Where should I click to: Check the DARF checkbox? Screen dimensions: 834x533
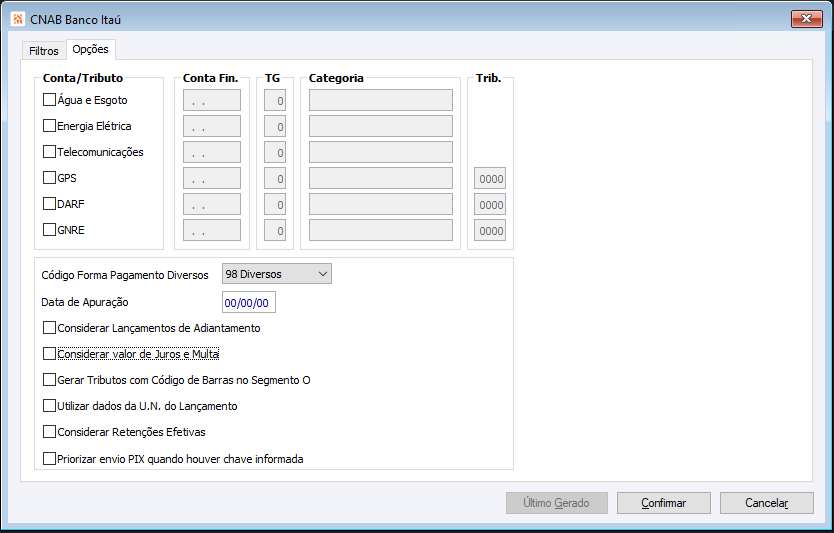coord(49,204)
